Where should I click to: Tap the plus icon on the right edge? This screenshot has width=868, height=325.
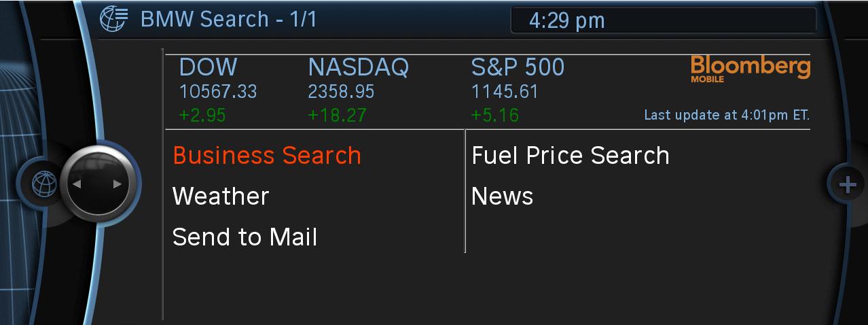847,184
